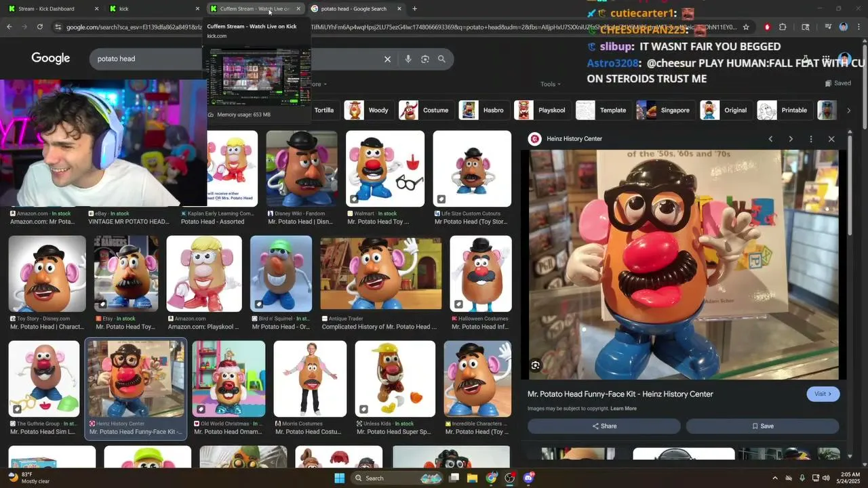Open the Halloween Costumes Mr. Potato Head thumbnail
868x488 pixels.
pos(481,274)
